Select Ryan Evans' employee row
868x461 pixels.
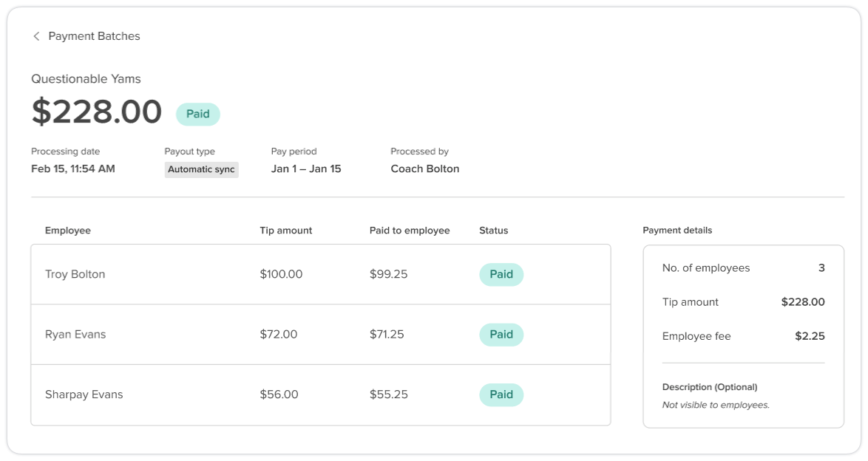click(x=222, y=334)
